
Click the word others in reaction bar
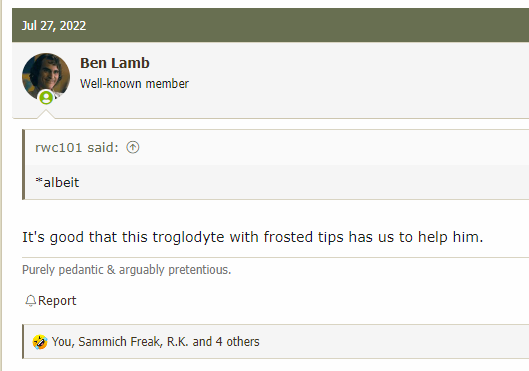pyautogui.click(x=243, y=342)
